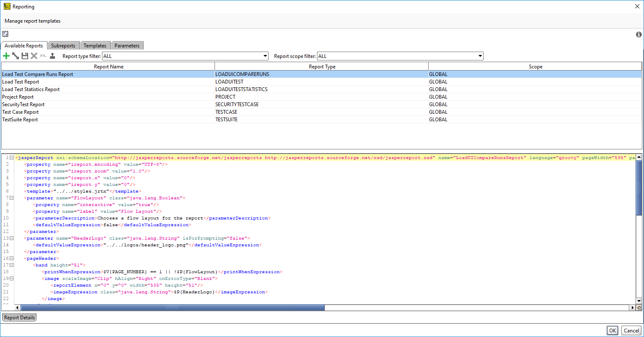Viewport: 644px width, 337px height.
Task: Save the report using the floppy disk icon
Action: coord(25,55)
